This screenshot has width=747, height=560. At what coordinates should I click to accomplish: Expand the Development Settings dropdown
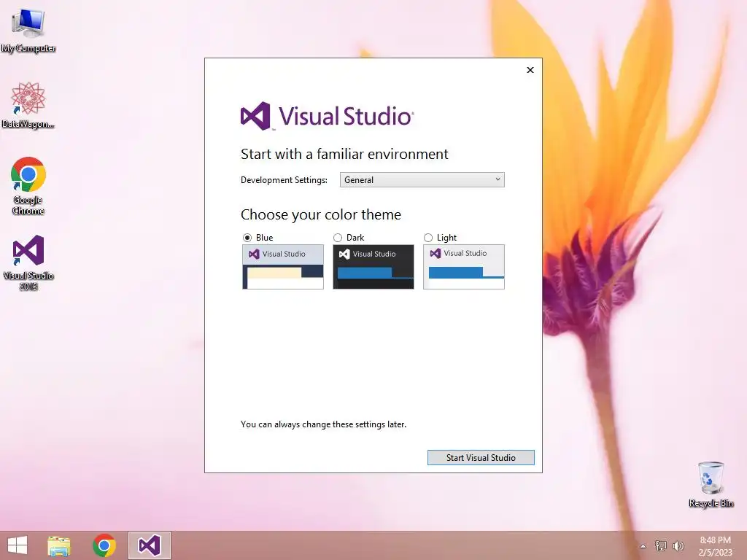point(422,180)
